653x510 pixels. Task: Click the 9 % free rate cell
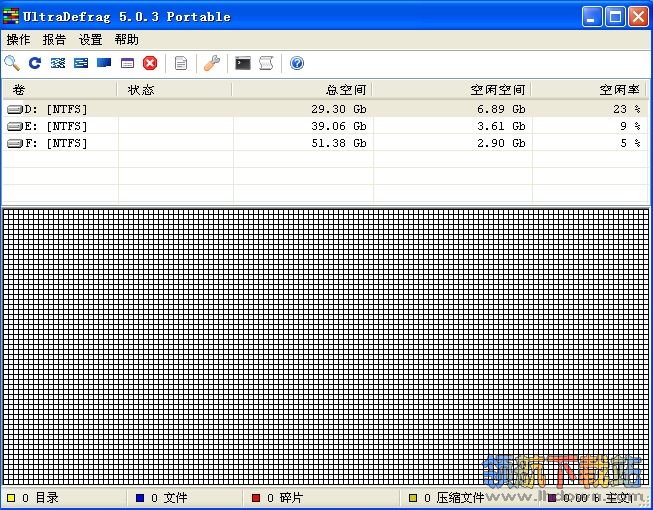pos(630,126)
